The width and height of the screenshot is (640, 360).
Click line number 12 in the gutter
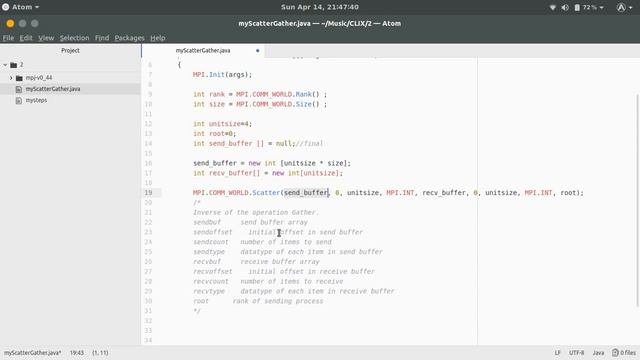coord(148,124)
